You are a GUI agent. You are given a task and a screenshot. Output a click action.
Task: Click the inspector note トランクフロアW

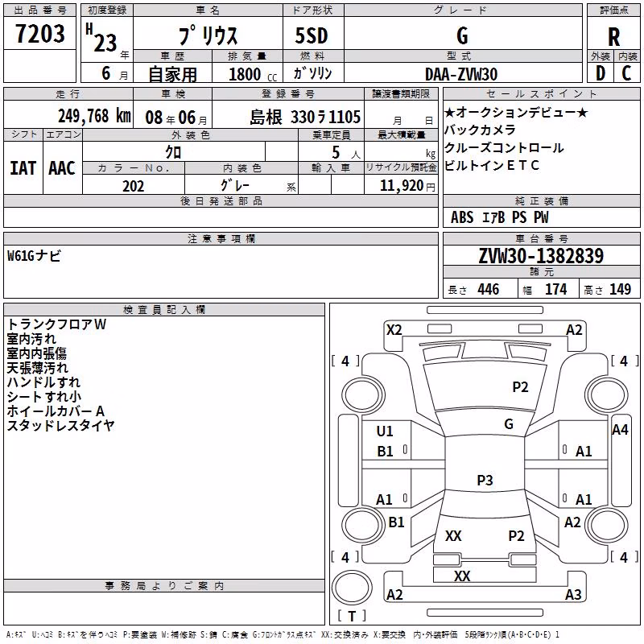56,324
